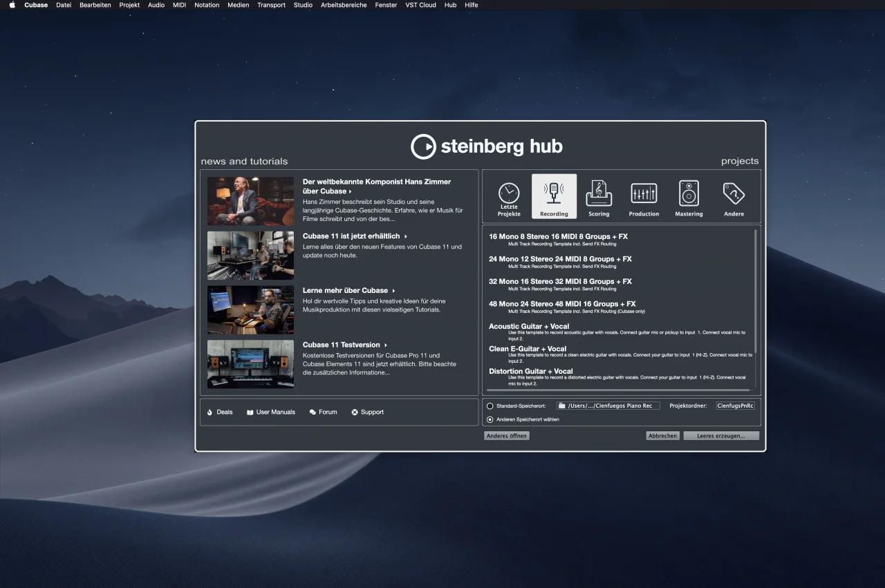Viewport: 885px width, 588px height.
Task: Expand the Hans Zimmer article arrow
Action: click(x=351, y=191)
